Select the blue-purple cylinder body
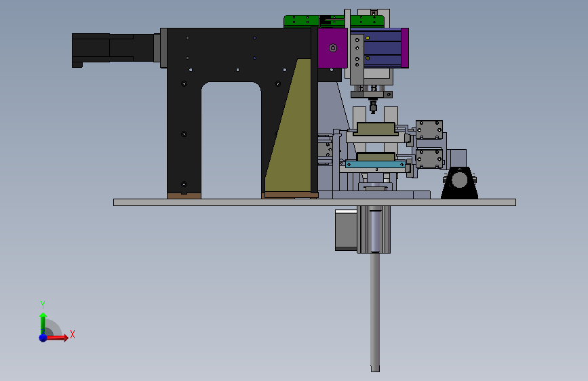Viewport: 588px width, 381px height. pyautogui.click(x=382, y=49)
